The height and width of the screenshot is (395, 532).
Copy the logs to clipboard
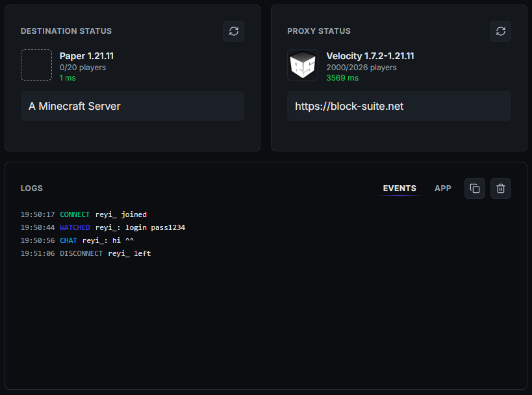point(474,188)
